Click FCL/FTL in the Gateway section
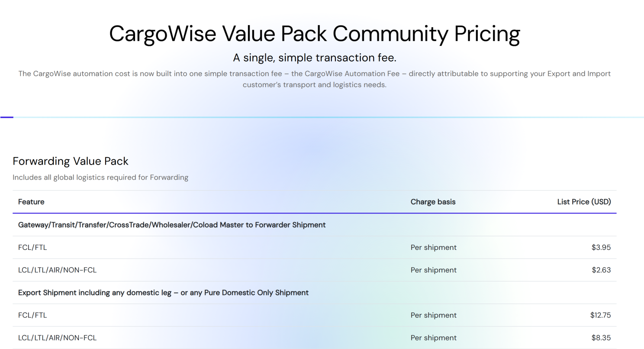 coord(32,248)
